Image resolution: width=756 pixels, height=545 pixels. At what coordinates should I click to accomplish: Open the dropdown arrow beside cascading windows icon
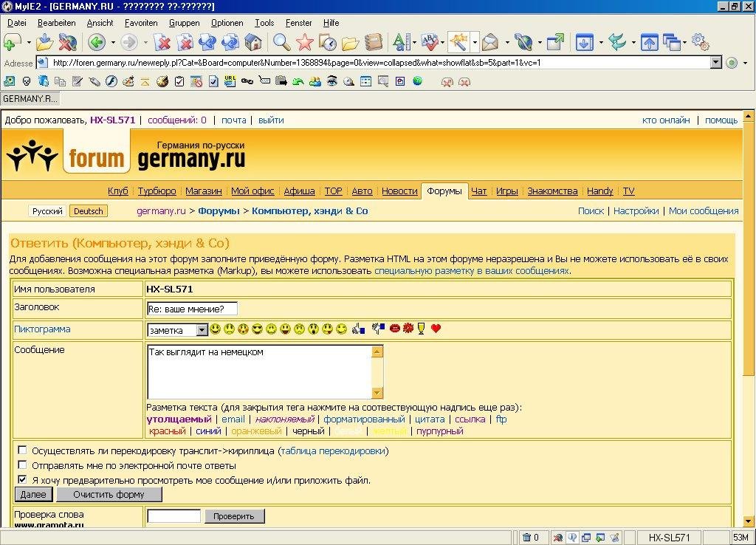pos(684,43)
